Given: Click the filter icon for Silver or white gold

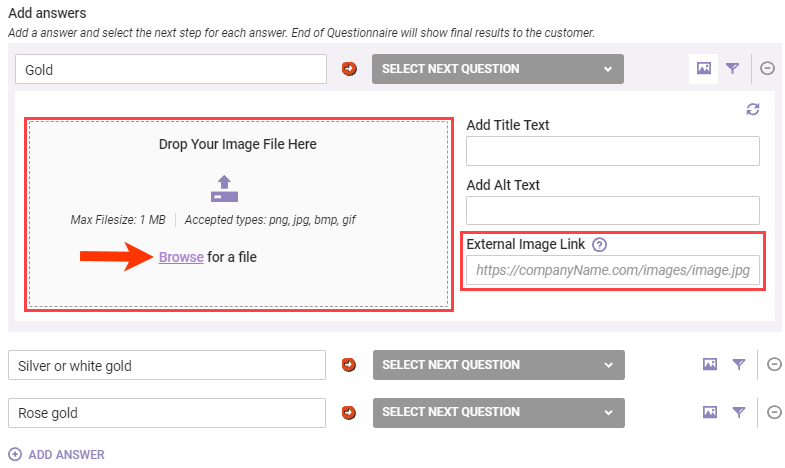Looking at the screenshot, I should click(x=738, y=365).
